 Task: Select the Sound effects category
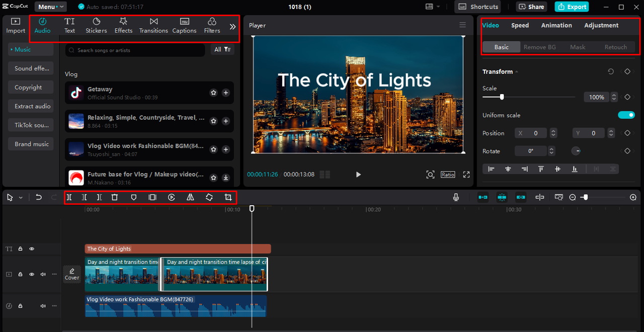pyautogui.click(x=31, y=68)
